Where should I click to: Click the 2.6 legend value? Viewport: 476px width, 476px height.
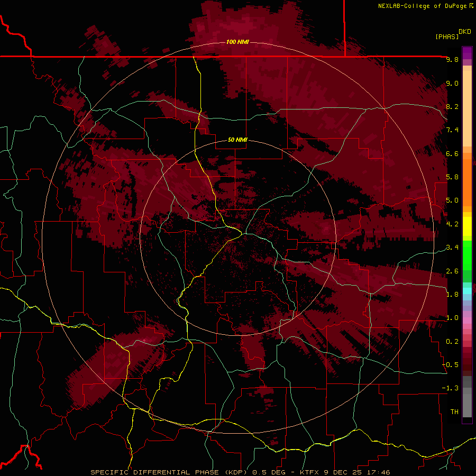452,271
